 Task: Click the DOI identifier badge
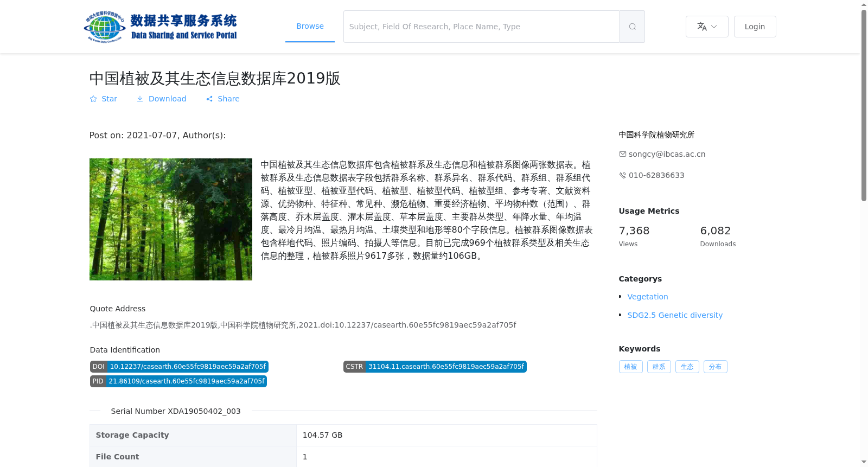(x=179, y=367)
